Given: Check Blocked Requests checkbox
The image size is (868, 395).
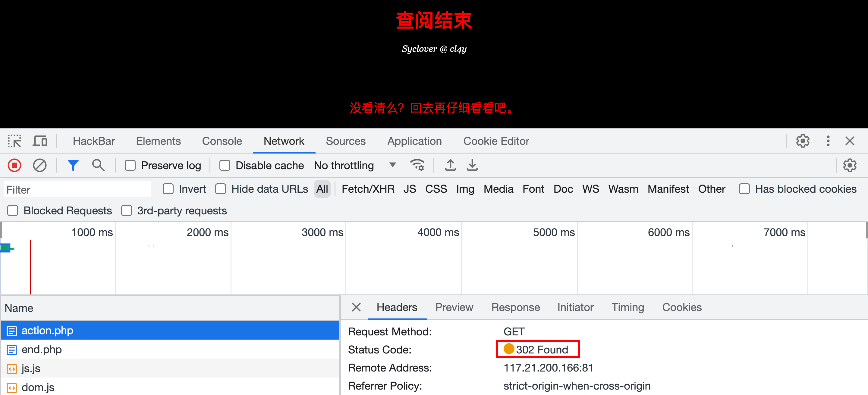Looking at the screenshot, I should click(x=13, y=211).
